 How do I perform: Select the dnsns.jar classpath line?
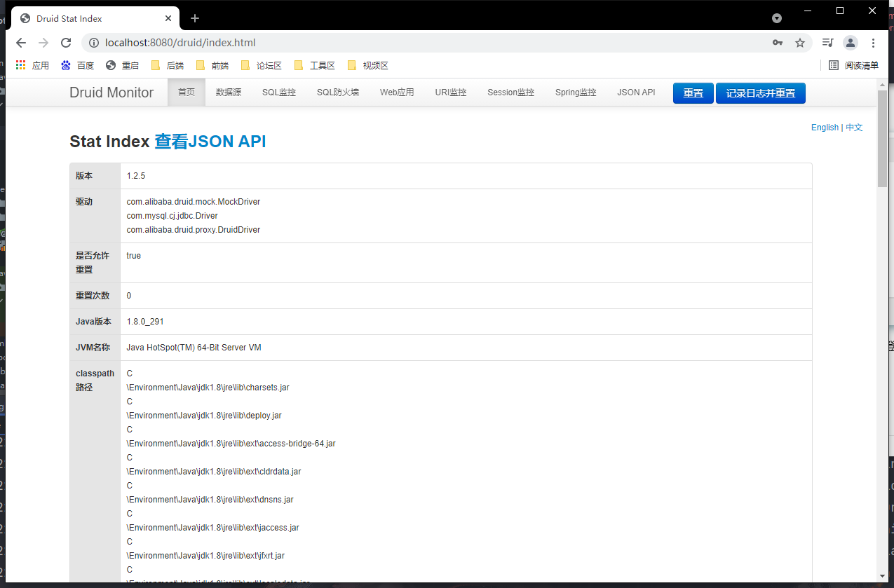click(210, 500)
